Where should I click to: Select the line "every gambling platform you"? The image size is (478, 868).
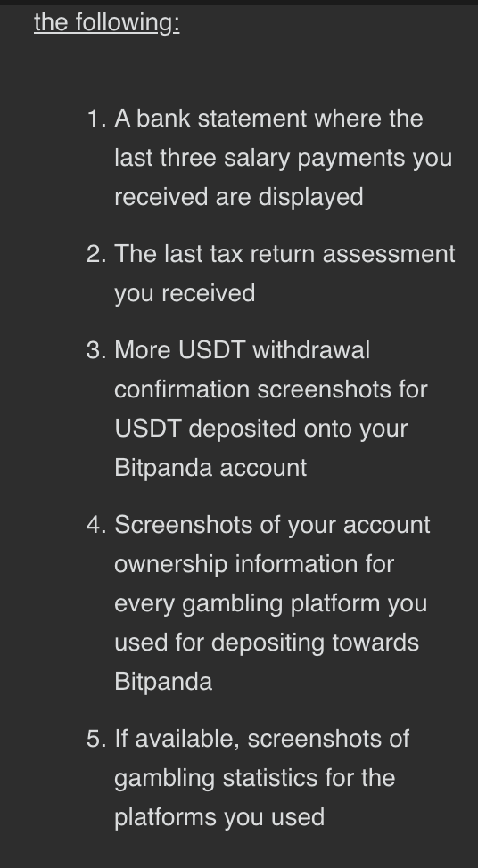click(271, 603)
